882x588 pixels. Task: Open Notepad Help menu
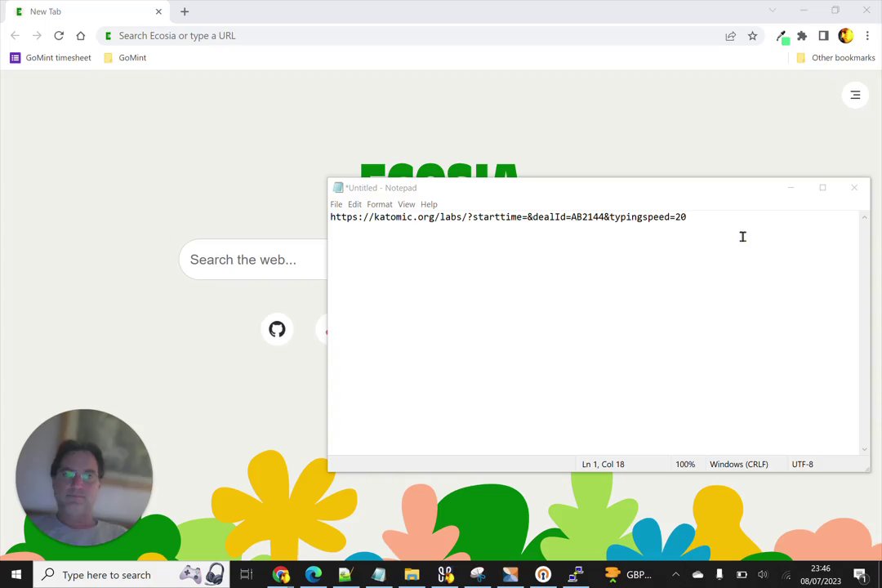[429, 204]
